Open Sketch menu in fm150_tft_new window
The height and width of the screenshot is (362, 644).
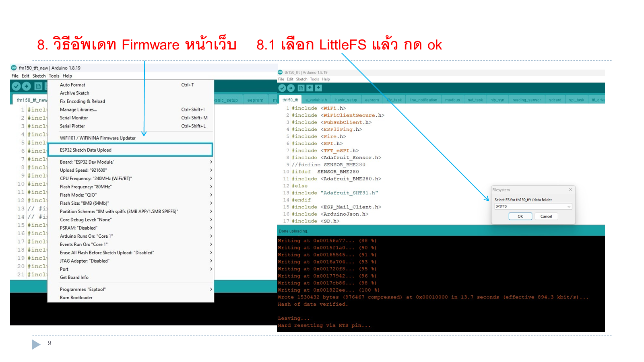[x=39, y=76]
